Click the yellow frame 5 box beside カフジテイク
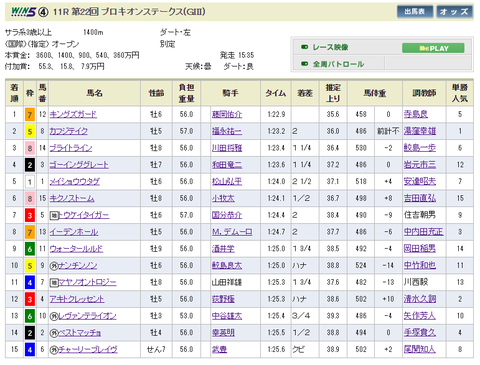 pyautogui.click(x=30, y=131)
